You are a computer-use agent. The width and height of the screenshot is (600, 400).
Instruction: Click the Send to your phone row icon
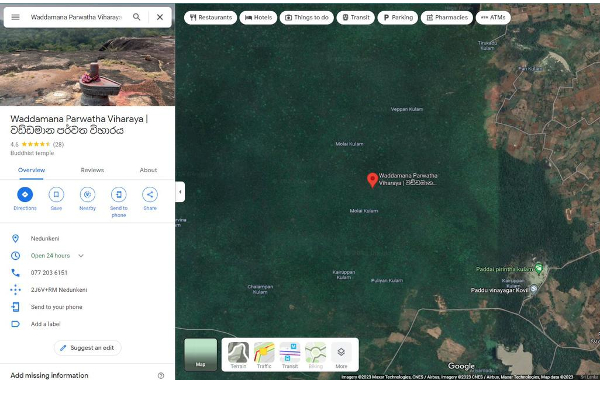(15, 307)
